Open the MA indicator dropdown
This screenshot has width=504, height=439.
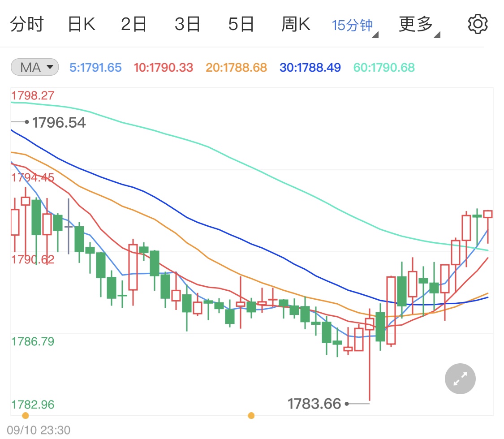tap(34, 67)
